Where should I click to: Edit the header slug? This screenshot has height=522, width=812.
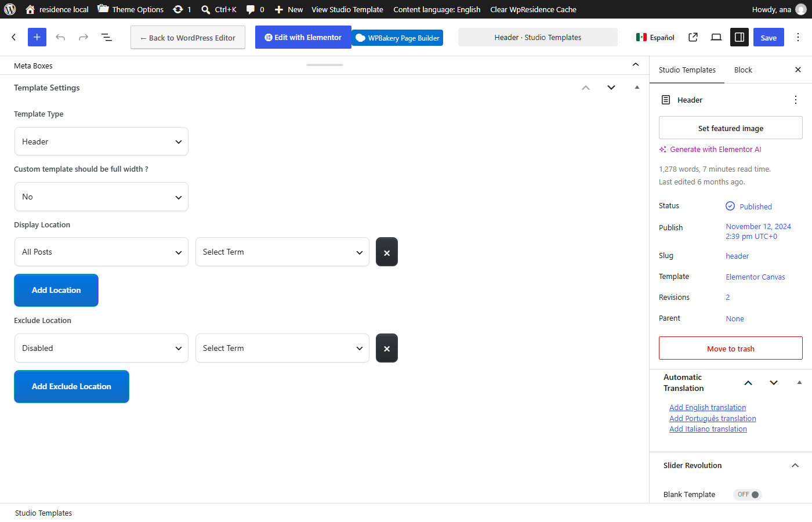pos(737,256)
